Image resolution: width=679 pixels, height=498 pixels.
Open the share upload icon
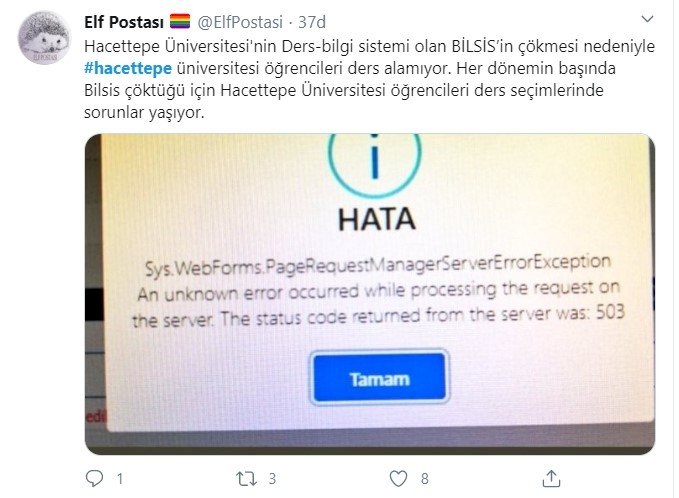[551, 479]
